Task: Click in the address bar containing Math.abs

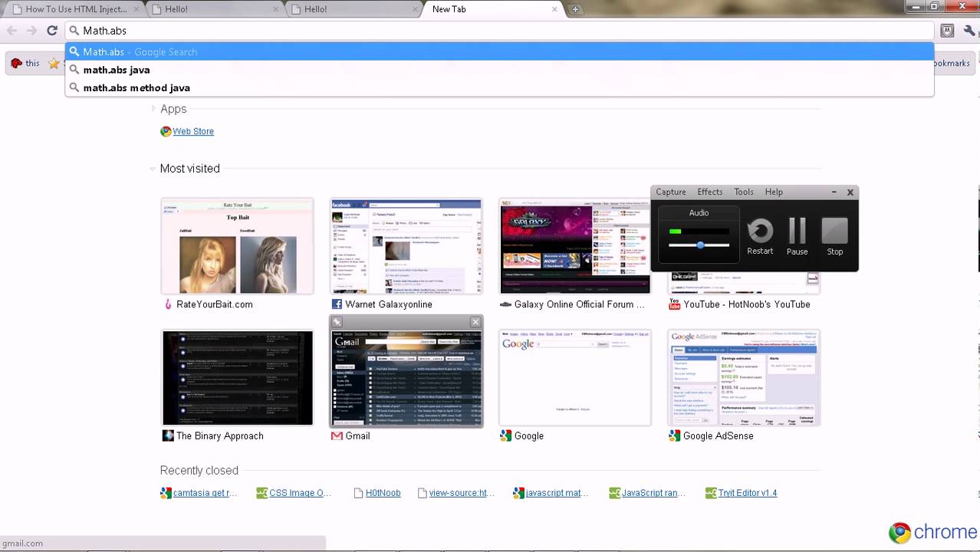Action: tap(499, 31)
